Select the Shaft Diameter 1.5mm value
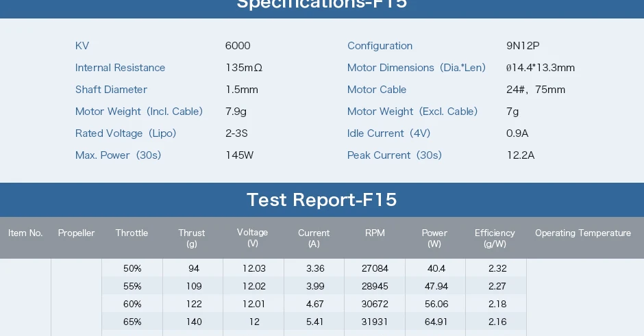The image size is (644, 336). 241,90
